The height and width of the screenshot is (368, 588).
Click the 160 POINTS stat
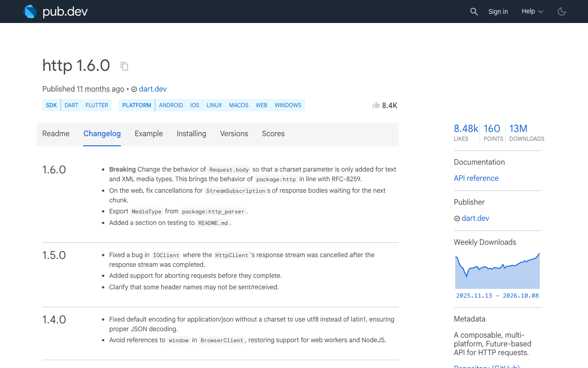tap(493, 132)
